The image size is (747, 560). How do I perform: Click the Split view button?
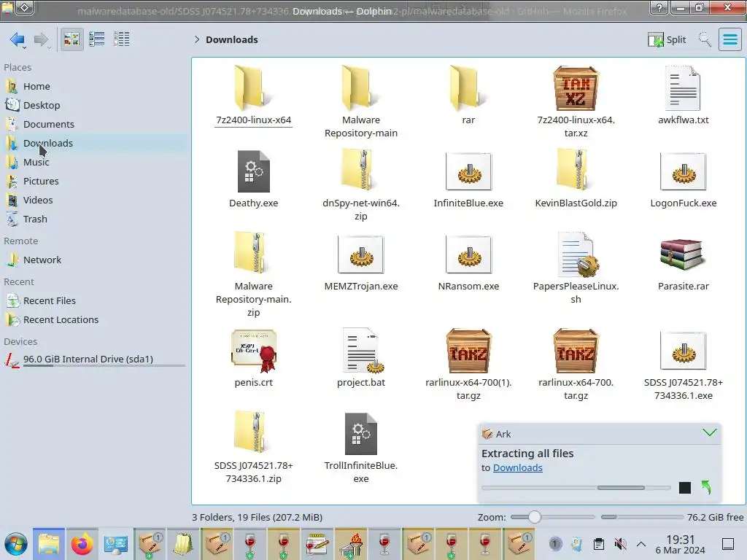(667, 39)
